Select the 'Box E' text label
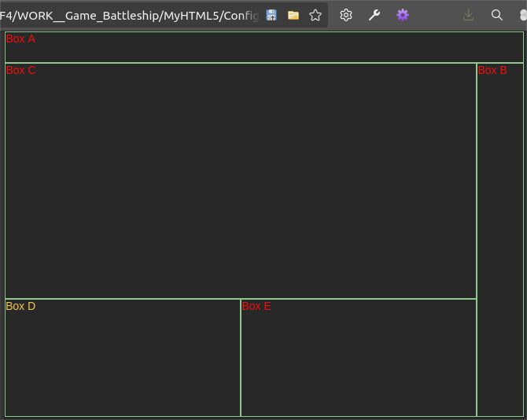The width and height of the screenshot is (527, 420). pos(256,306)
